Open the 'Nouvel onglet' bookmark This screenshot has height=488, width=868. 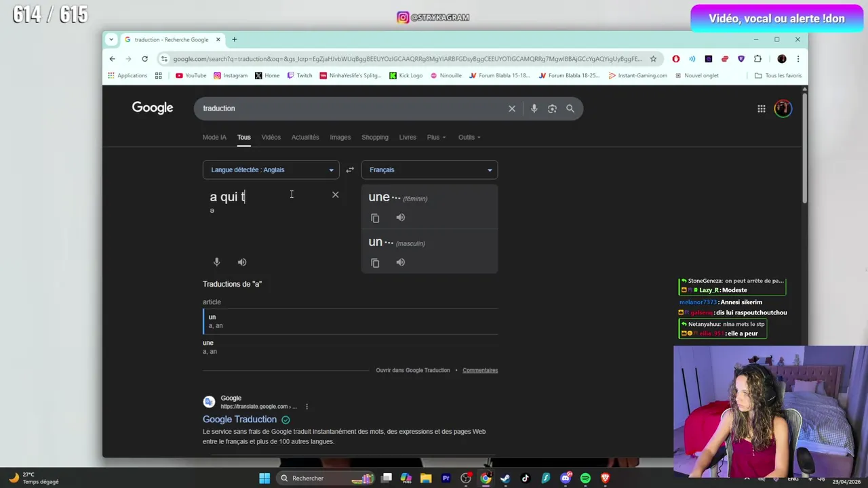pos(696,75)
